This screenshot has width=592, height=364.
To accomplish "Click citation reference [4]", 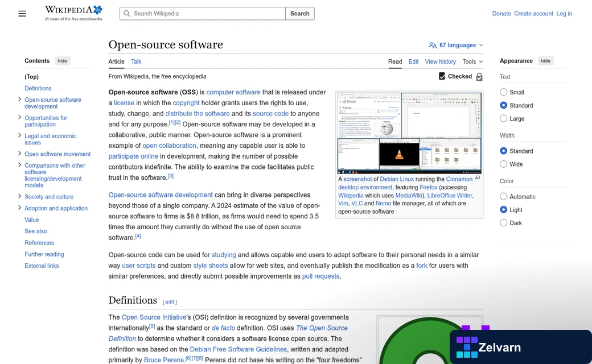I will click(x=138, y=236).
